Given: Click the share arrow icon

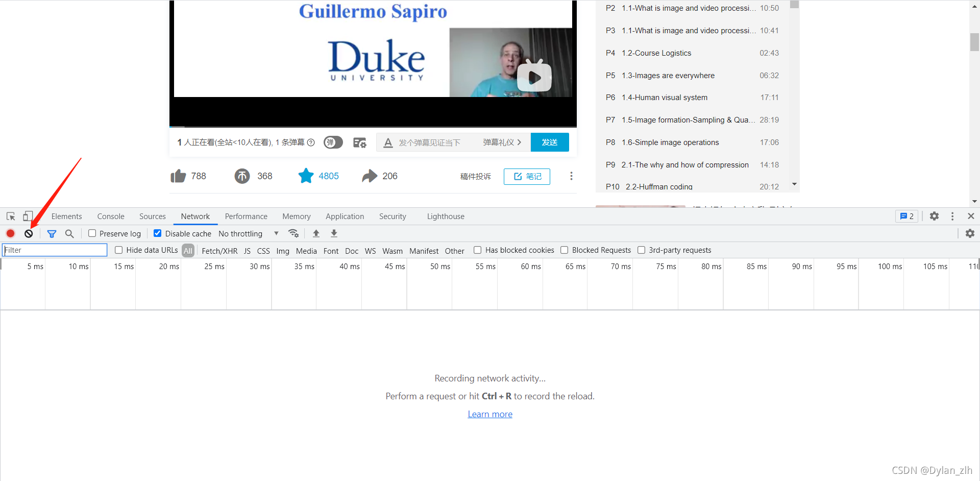Looking at the screenshot, I should pos(370,176).
